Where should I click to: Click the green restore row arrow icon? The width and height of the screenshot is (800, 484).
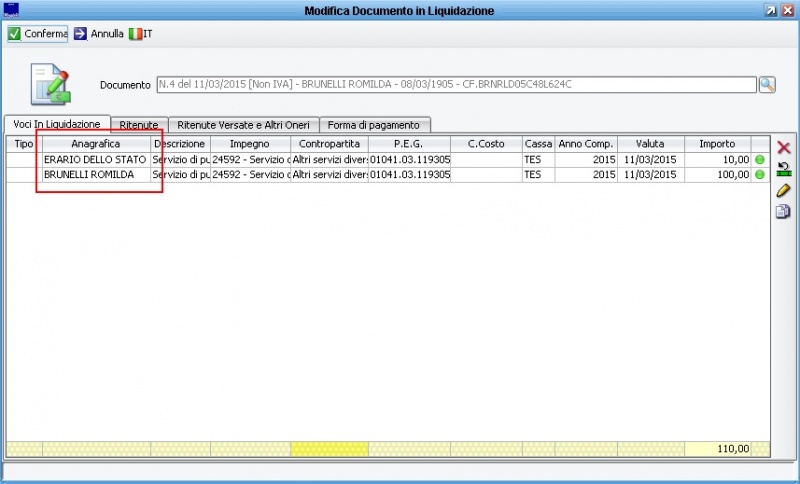click(784, 169)
